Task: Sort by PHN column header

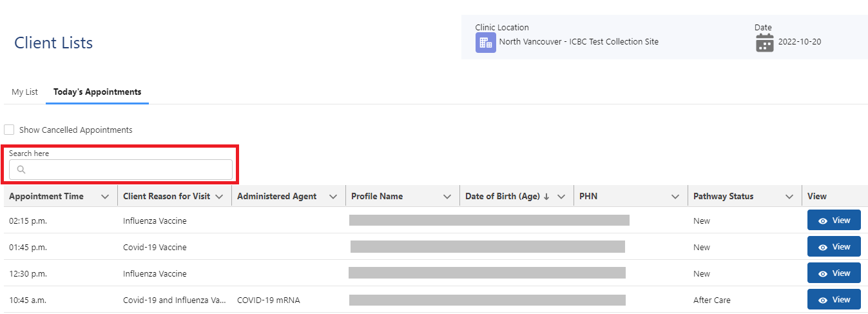Action: 588,197
